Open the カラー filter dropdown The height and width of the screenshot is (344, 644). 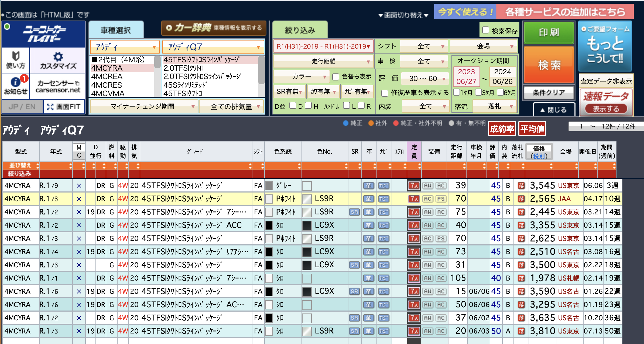pyautogui.click(x=301, y=77)
